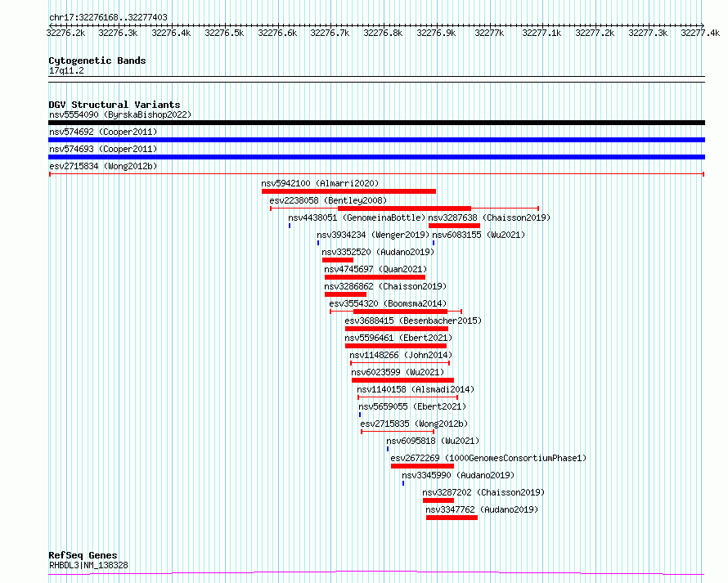
Task: Click the red esv2672269 variant bar
Action: click(422, 466)
